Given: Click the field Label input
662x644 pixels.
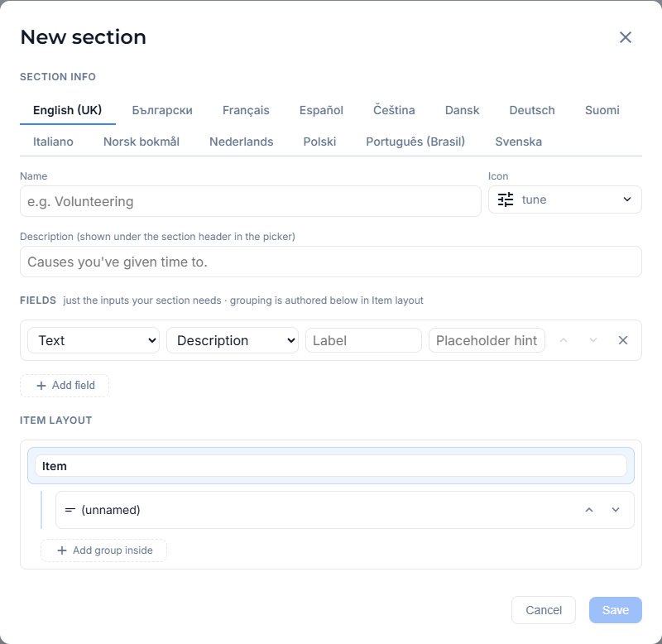Looking at the screenshot, I should click(363, 340).
